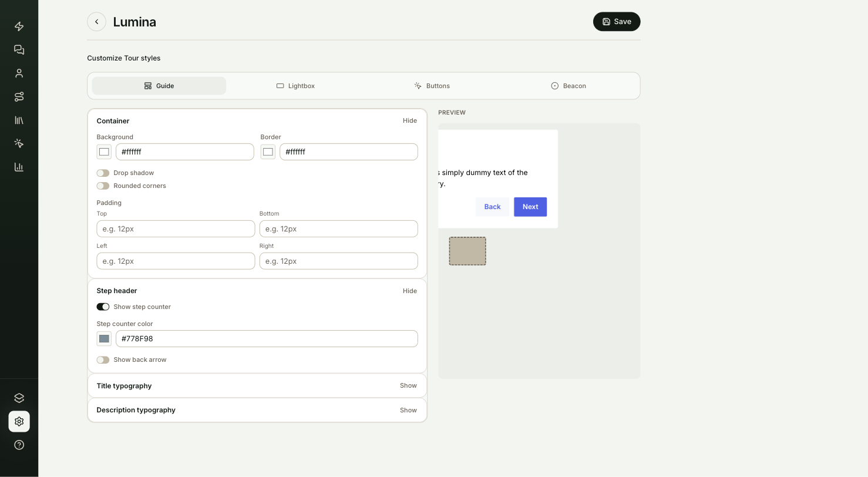Open the stacked layers sidebar icon
The height and width of the screenshot is (477, 868).
pyautogui.click(x=19, y=398)
